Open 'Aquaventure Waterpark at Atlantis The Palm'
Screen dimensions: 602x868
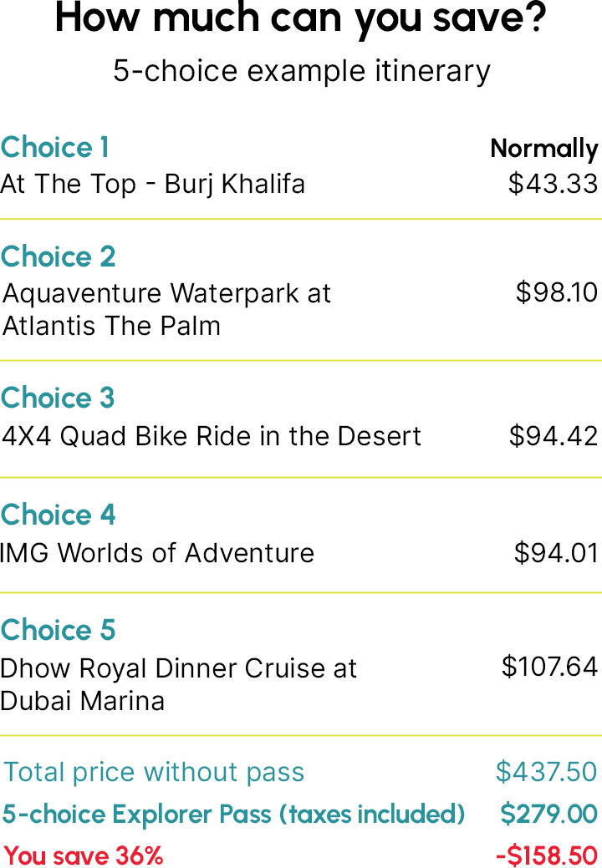coord(166,309)
